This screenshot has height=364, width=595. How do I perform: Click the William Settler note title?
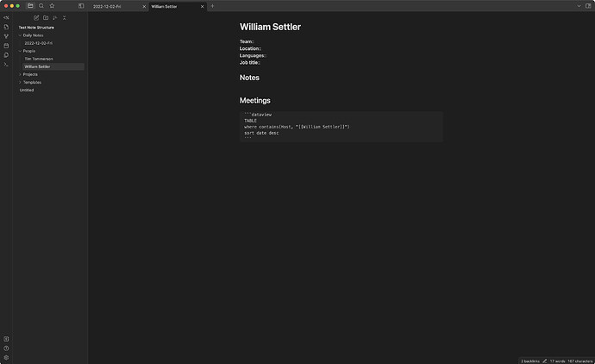click(x=270, y=27)
